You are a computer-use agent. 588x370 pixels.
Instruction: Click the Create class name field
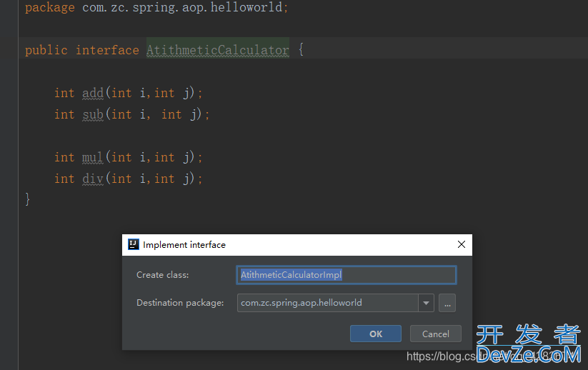[x=346, y=275]
